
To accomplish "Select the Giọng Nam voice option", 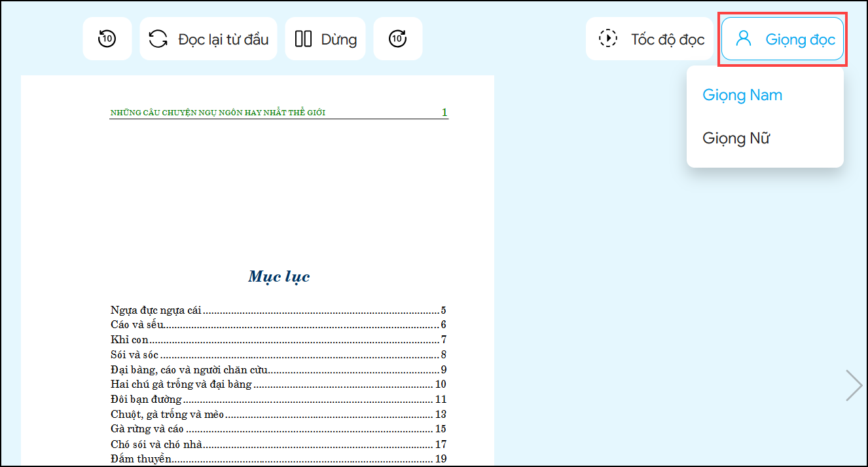I will (742, 95).
